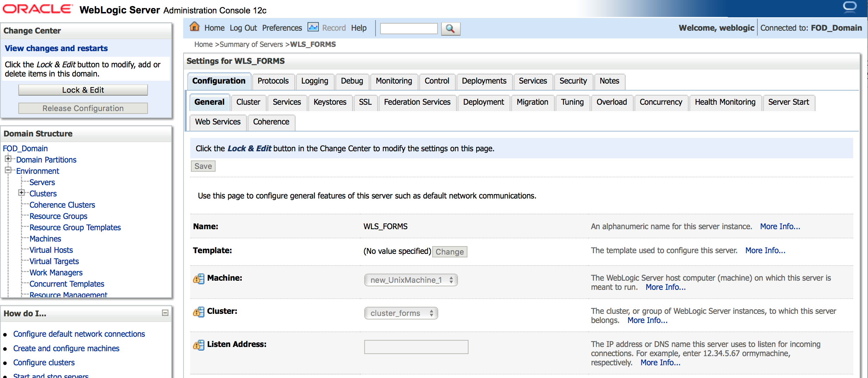Click the icon beside Listen Address label
Viewport: 868px width, 378px height.
click(x=199, y=345)
